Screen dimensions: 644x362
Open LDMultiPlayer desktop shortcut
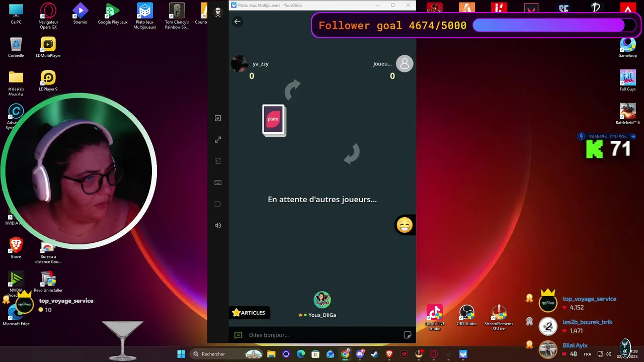tap(48, 47)
